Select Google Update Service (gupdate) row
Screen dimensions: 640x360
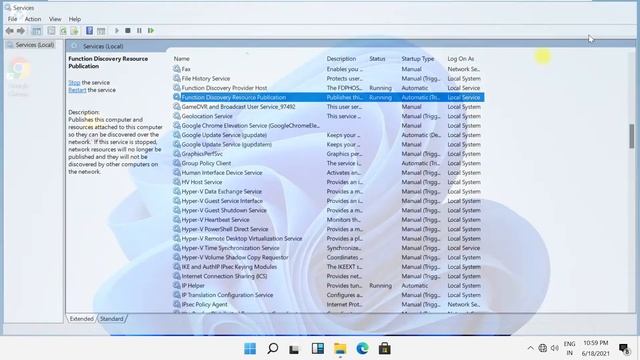(328, 135)
